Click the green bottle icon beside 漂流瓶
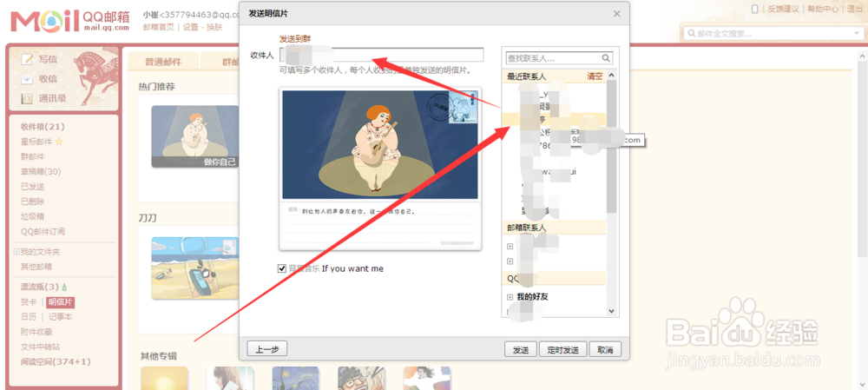 pyautogui.click(x=64, y=287)
